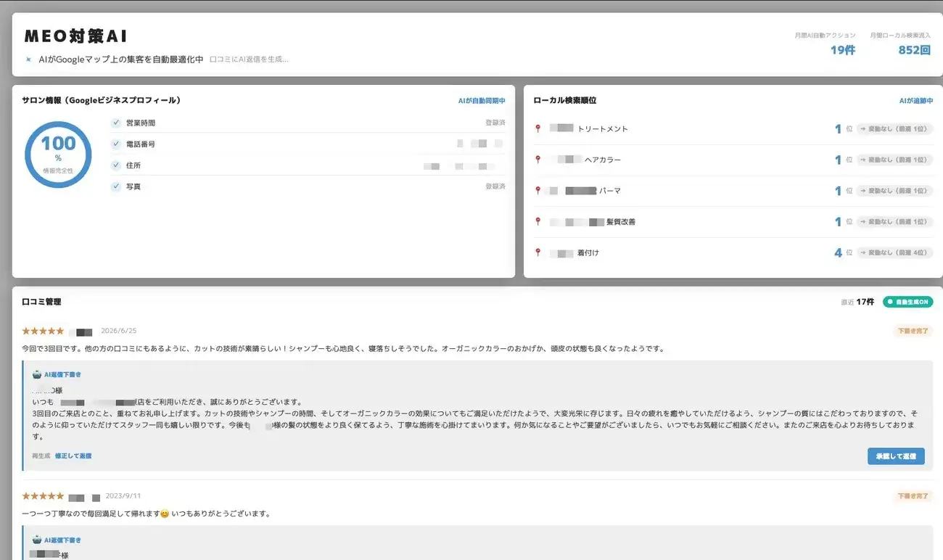The width and height of the screenshot is (943, 560).
Task: Click the 852回 local search inflow value
Action: [914, 50]
